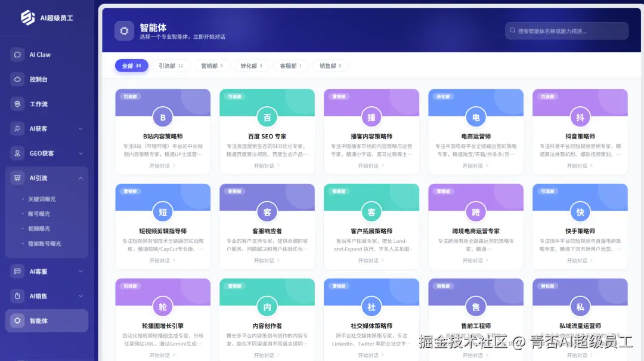Screen dimensions: 644x361
Task: Select the AI引流 cart icon
Action: click(17, 178)
